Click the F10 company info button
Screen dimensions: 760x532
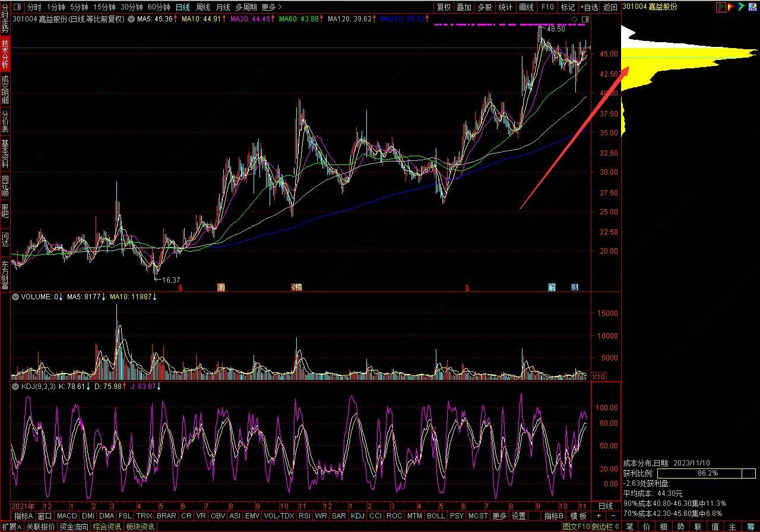pos(547,7)
